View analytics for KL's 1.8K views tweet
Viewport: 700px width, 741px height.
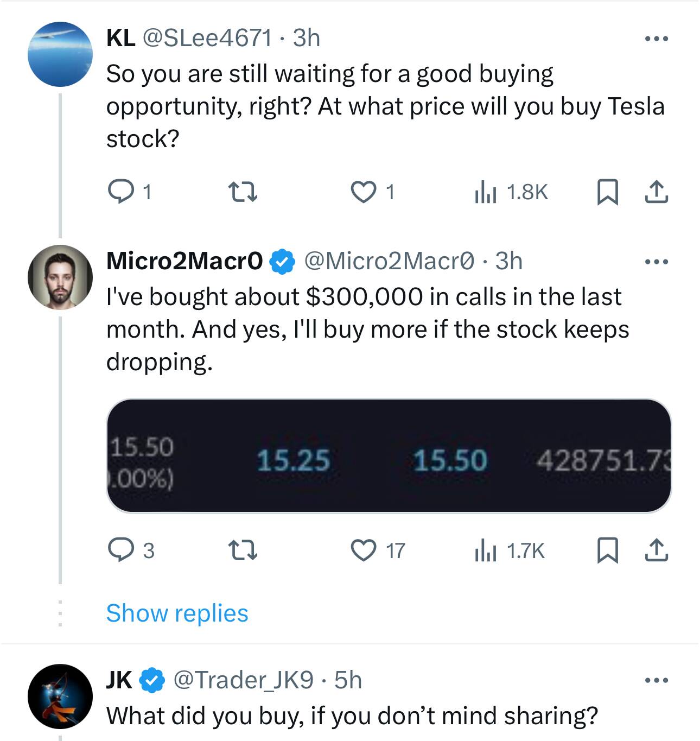tap(486, 192)
